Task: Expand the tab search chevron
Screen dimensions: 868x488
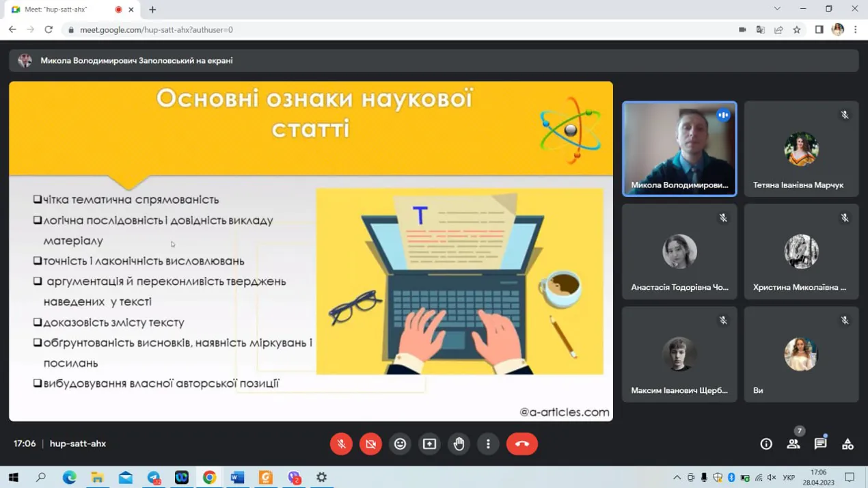Action: [777, 9]
